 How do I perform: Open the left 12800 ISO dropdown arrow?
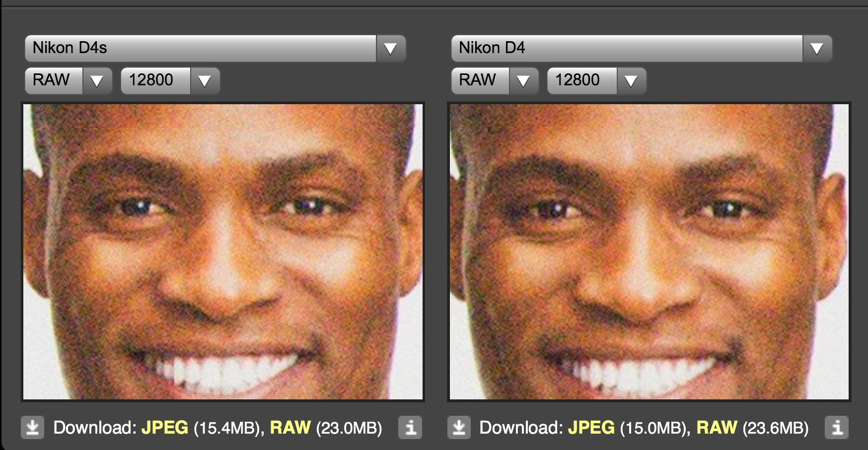pos(205,80)
